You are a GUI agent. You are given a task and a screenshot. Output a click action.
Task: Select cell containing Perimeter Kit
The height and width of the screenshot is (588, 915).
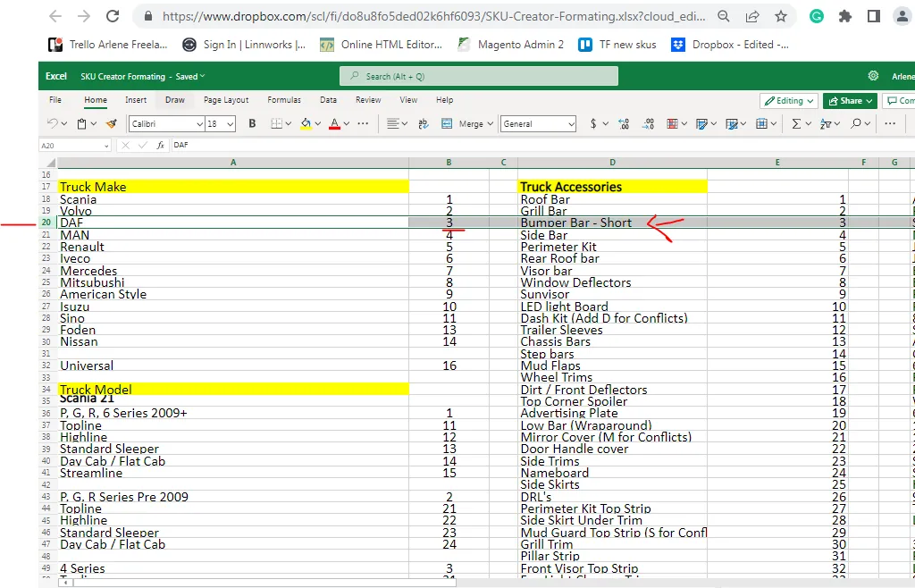[612, 247]
